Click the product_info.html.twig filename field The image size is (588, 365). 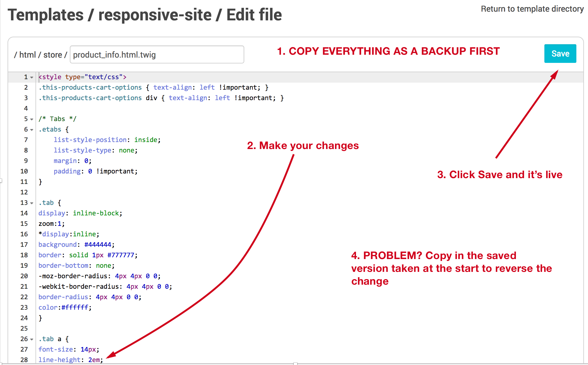tap(157, 55)
